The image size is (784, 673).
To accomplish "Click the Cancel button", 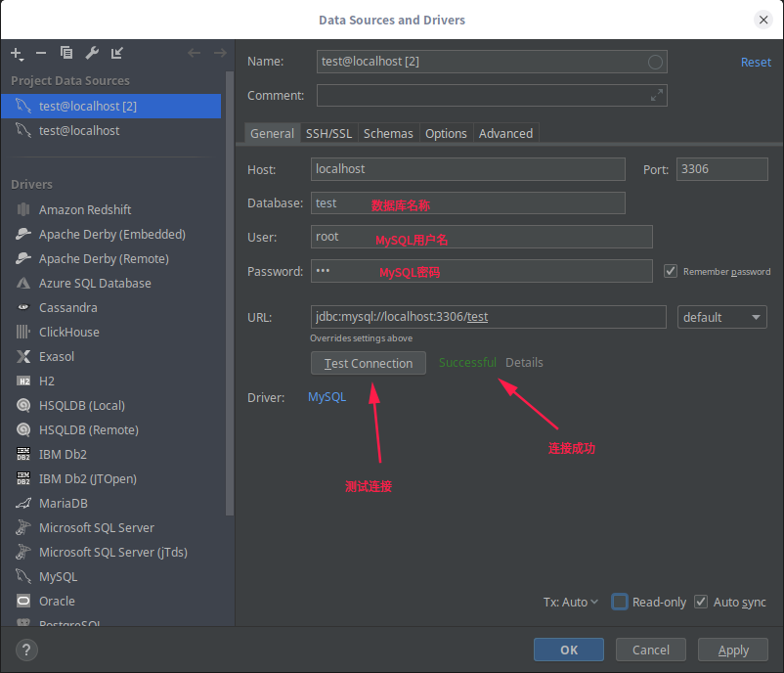I will [x=650, y=650].
